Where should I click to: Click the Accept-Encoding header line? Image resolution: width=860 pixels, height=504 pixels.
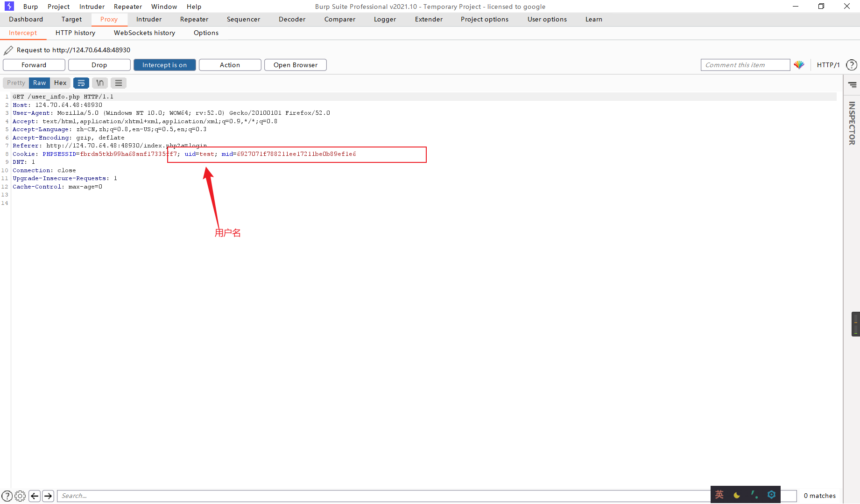point(69,138)
